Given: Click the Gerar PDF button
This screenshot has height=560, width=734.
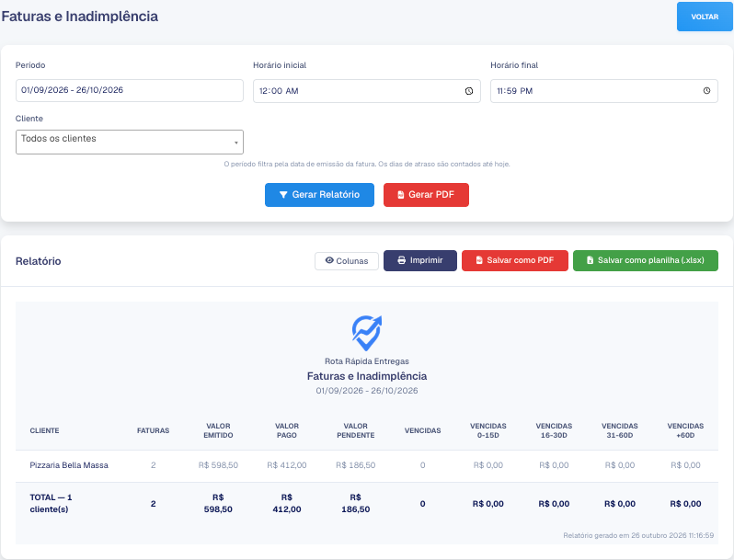Looking at the screenshot, I should click(x=426, y=195).
